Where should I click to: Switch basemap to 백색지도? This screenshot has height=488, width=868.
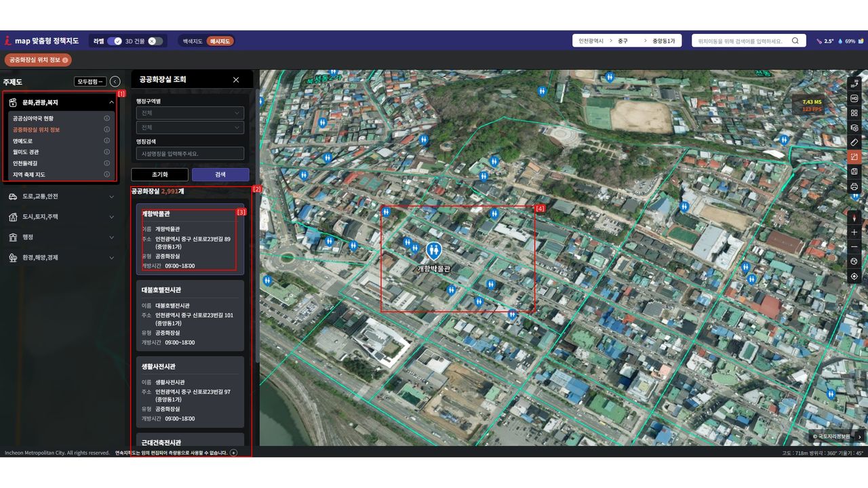pos(193,41)
